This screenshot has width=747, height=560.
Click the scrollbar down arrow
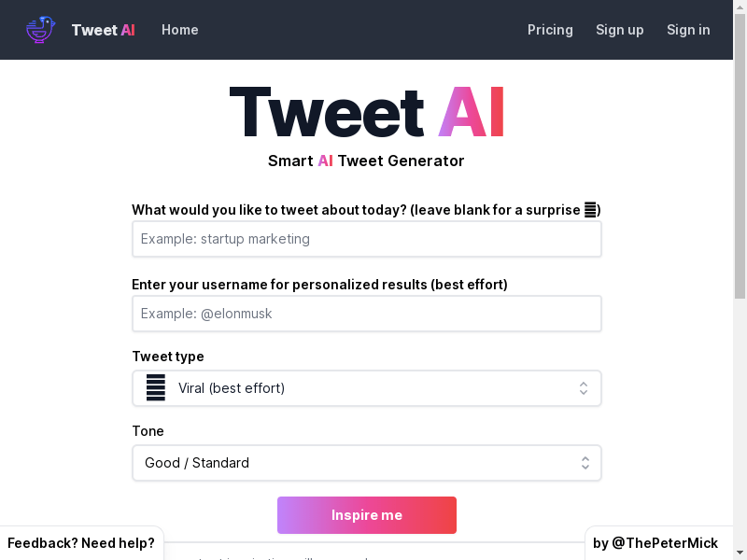pos(740,553)
